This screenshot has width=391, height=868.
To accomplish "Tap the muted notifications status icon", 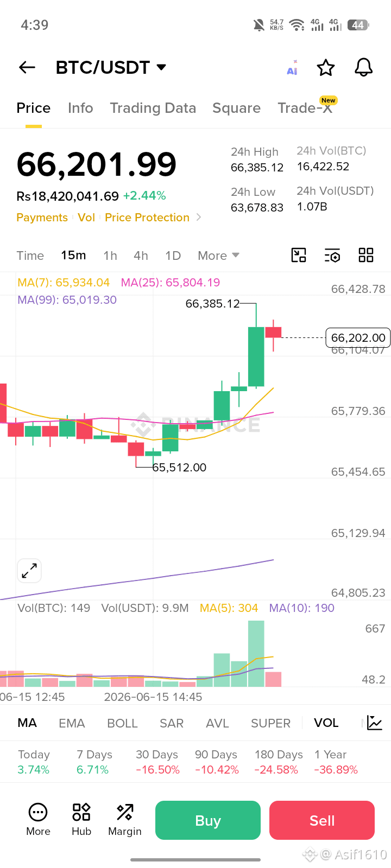I will point(259,25).
